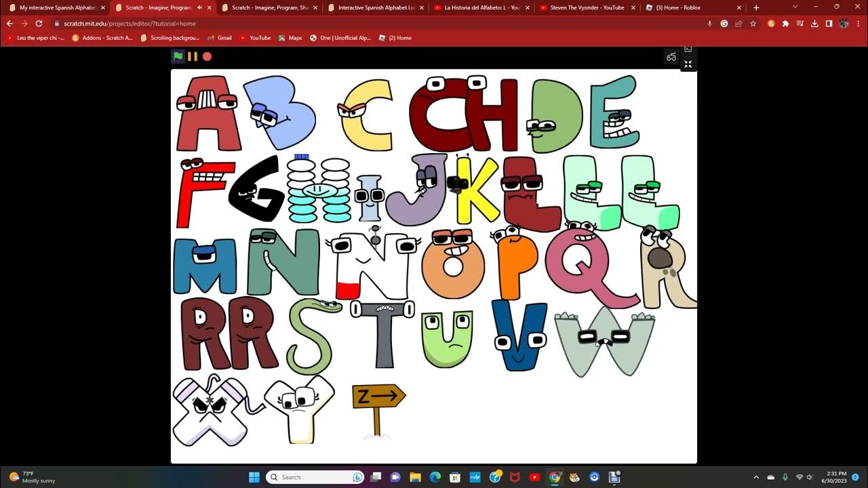Pause the Scratch project with the pause button
Image resolution: width=868 pixels, height=488 pixels.
coord(193,56)
